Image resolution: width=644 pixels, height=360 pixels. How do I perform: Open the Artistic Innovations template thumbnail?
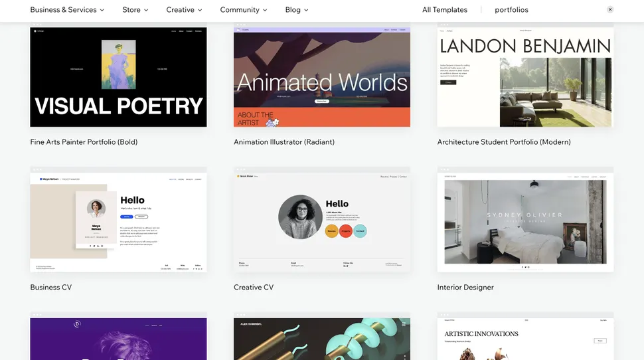point(525,339)
